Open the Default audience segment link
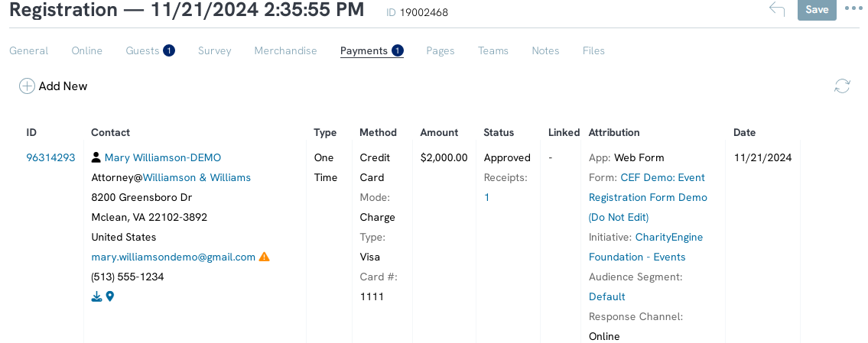Viewport: 868px width, 343px height. pyautogui.click(x=606, y=297)
